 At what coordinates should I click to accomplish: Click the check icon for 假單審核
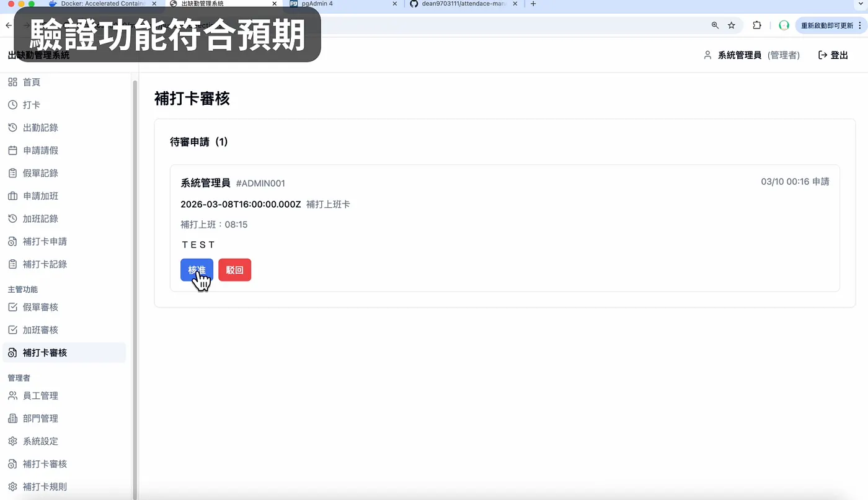(12, 307)
